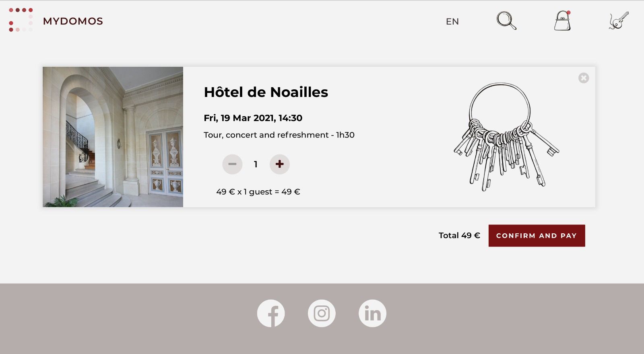This screenshot has height=354, width=644.
Task: Click the MYDOMOS brand name link
Action: (73, 21)
